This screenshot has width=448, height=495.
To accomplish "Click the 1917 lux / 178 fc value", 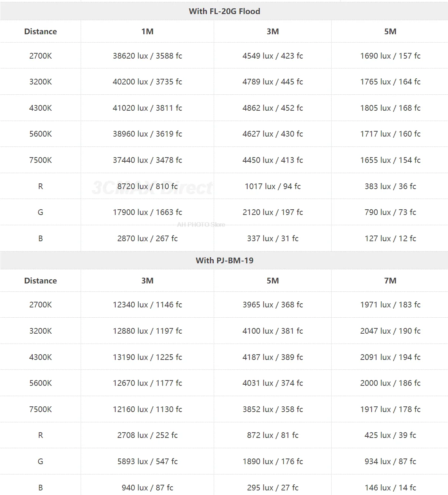I will click(390, 409).
